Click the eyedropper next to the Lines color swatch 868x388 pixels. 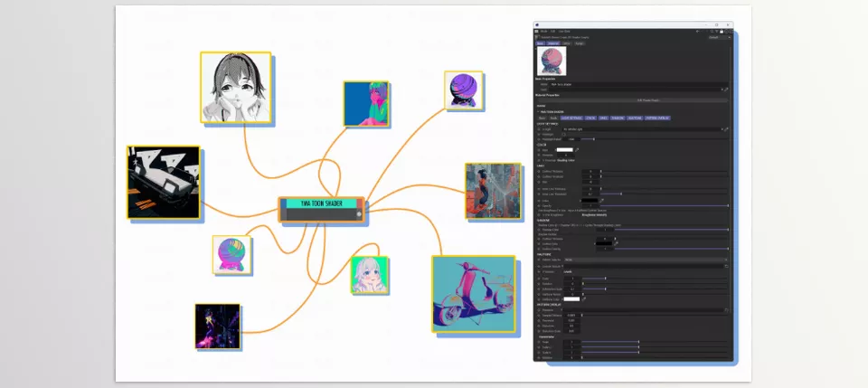[602, 201]
